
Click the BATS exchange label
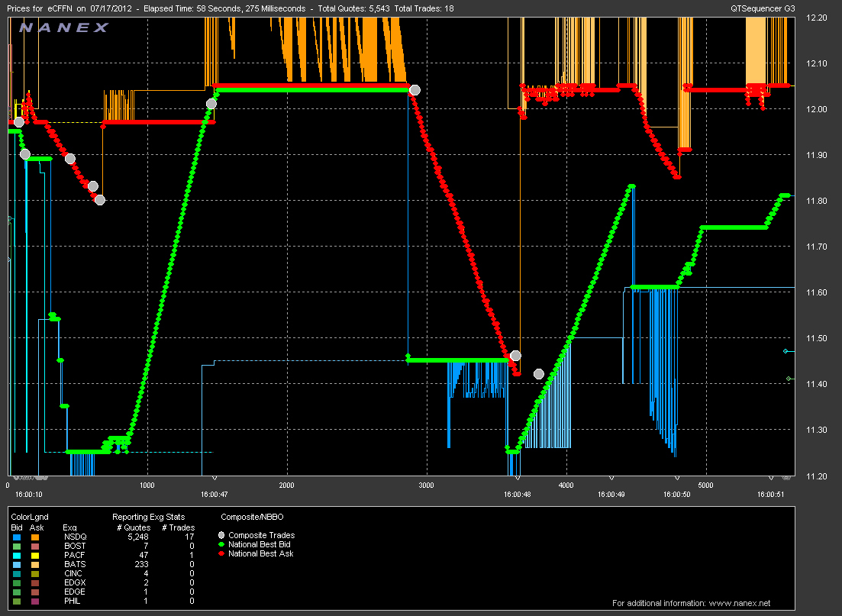(75, 564)
